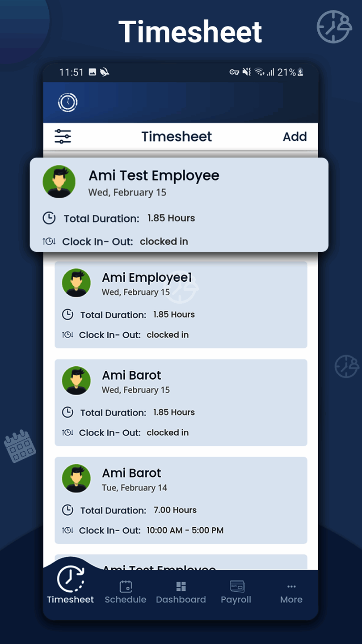Switch to the Schedule tab

pyautogui.click(x=126, y=592)
